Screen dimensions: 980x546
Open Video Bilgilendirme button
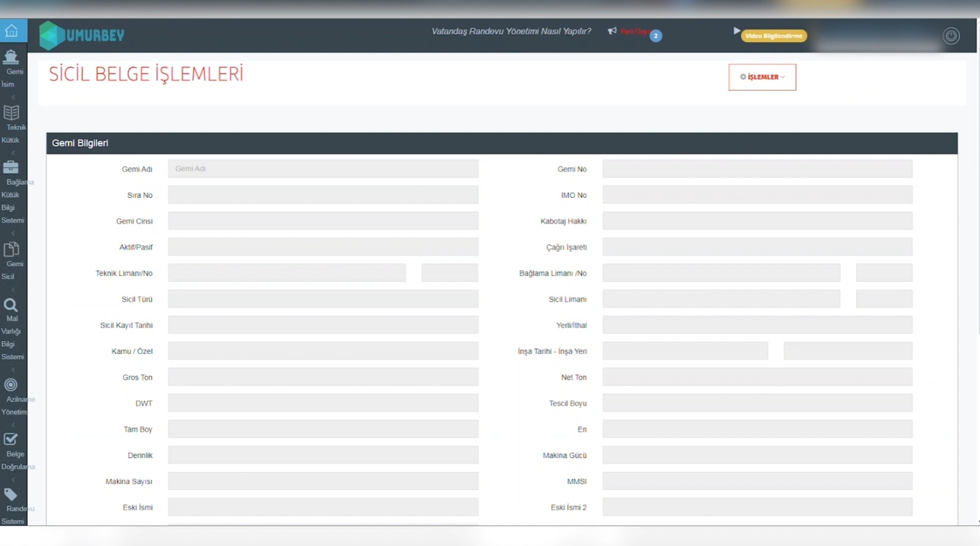[773, 36]
